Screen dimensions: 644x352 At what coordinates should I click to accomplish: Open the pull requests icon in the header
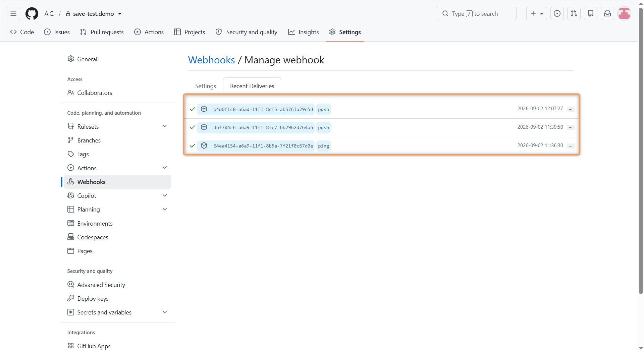(574, 13)
